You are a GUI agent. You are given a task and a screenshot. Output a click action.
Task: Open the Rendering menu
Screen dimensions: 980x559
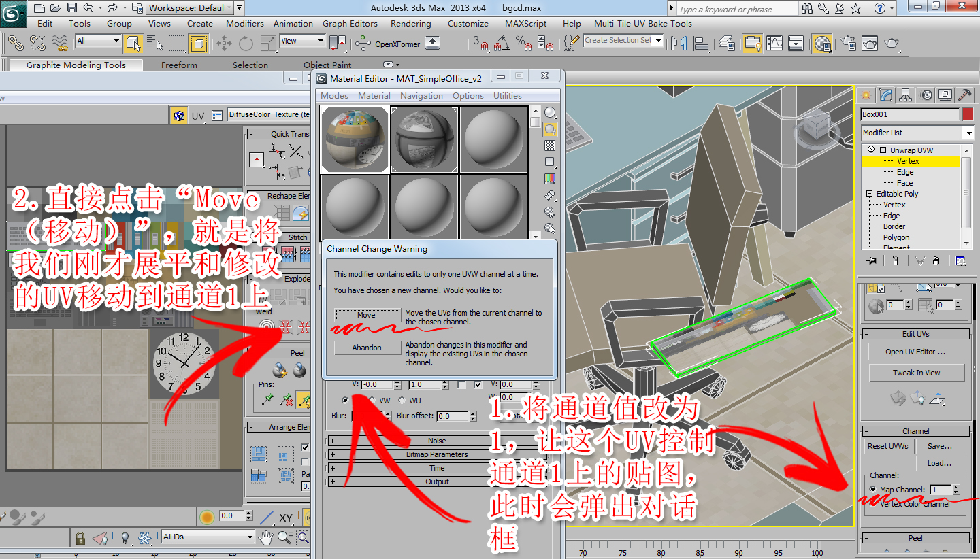[x=410, y=23]
